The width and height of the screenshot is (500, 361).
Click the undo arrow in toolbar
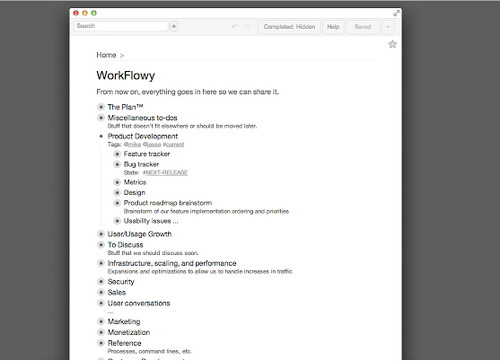pyautogui.click(x=235, y=27)
